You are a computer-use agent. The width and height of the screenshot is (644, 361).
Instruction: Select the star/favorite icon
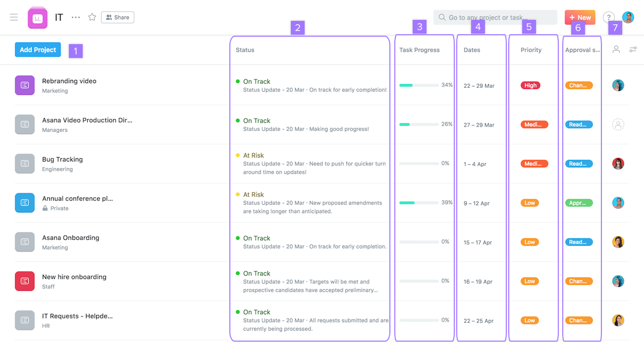click(91, 17)
